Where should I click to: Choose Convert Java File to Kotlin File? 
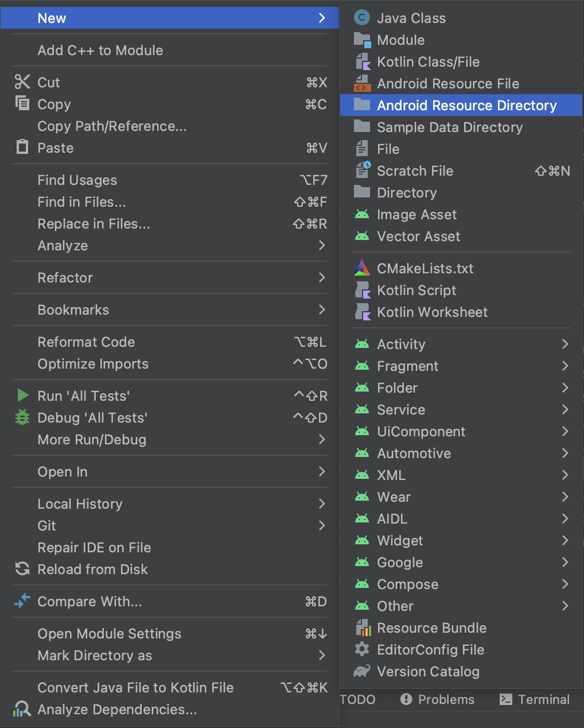pos(170,688)
